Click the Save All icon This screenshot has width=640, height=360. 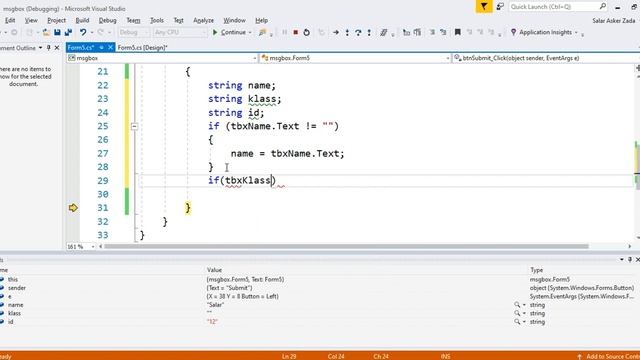[68, 32]
